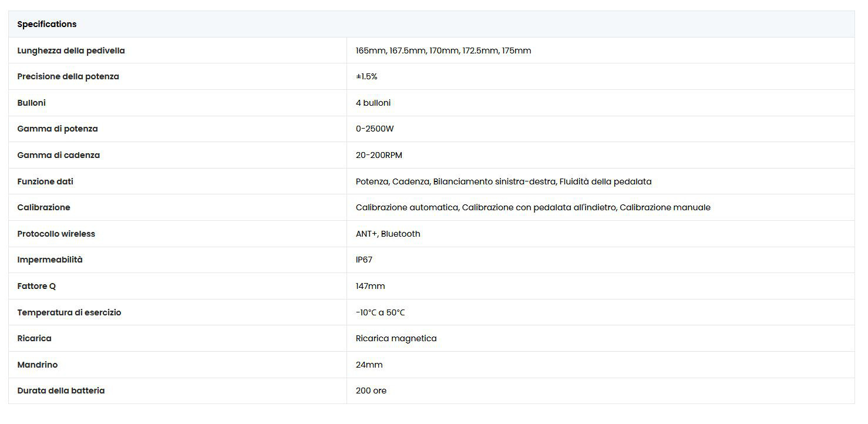Click the '±1.5%' value
Image resolution: width=868 pixels, height=424 pixels.
(x=366, y=76)
